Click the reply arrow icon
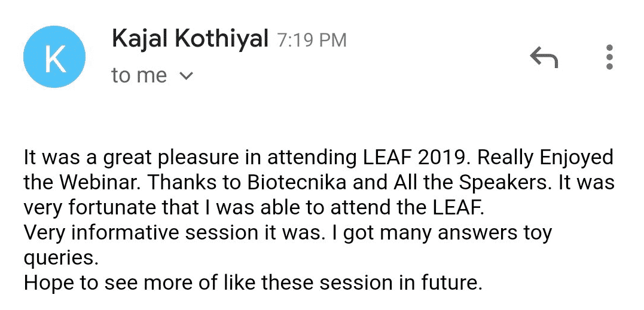 pos(544,57)
